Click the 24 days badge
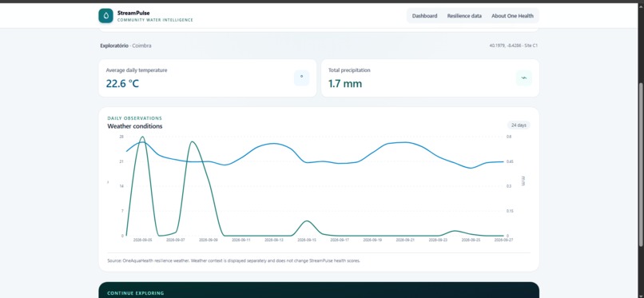Screen dimensions: 644x298 click(x=519, y=125)
